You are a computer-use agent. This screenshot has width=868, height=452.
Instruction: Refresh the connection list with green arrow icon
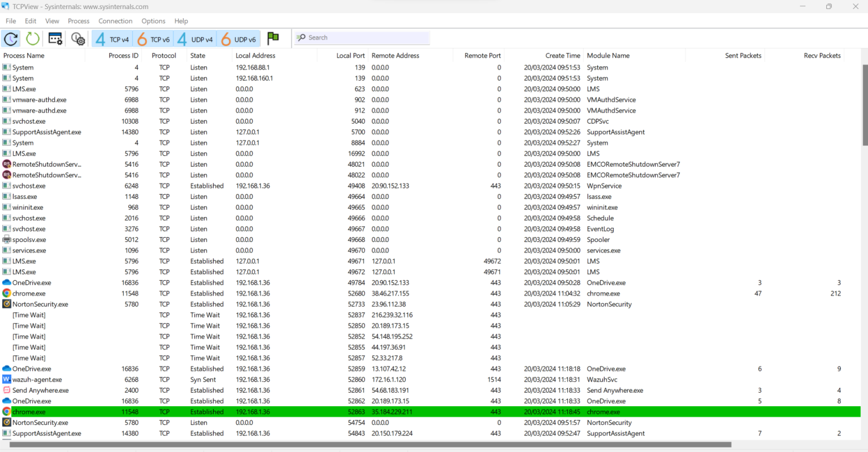tap(32, 38)
